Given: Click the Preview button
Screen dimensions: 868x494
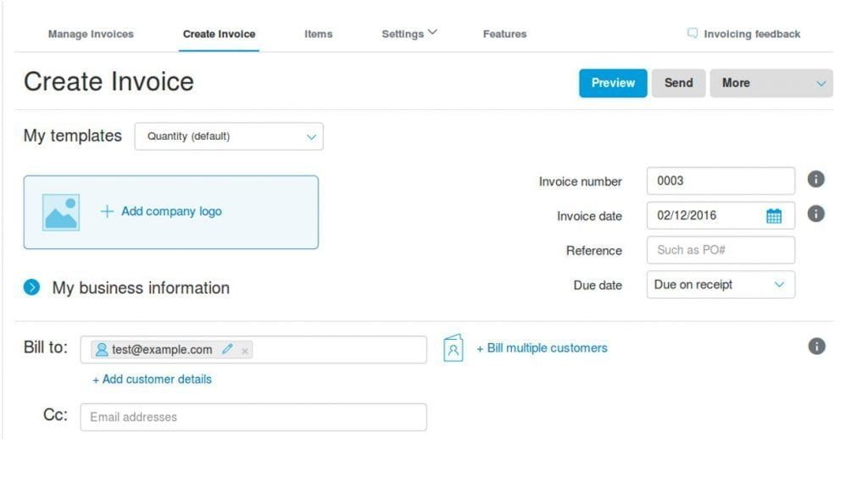Looking at the screenshot, I should pos(613,83).
